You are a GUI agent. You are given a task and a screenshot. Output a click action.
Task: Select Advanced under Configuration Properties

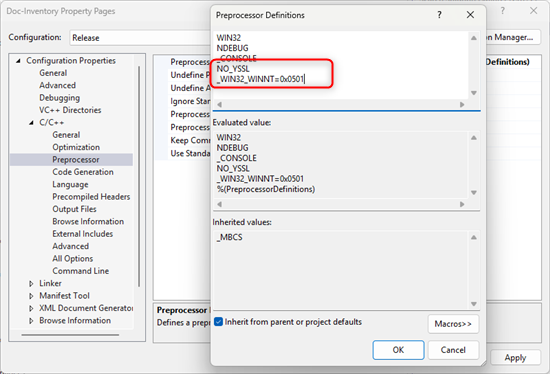tap(58, 85)
